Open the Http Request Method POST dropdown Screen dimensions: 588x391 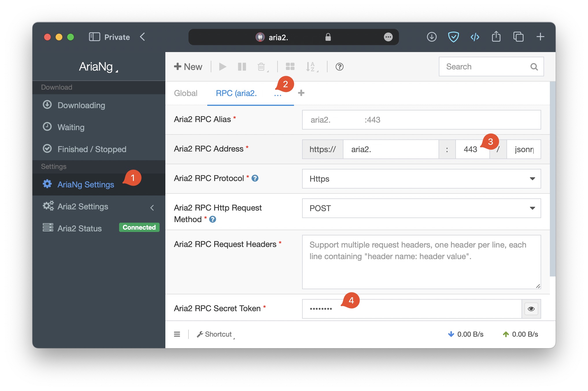pos(421,208)
